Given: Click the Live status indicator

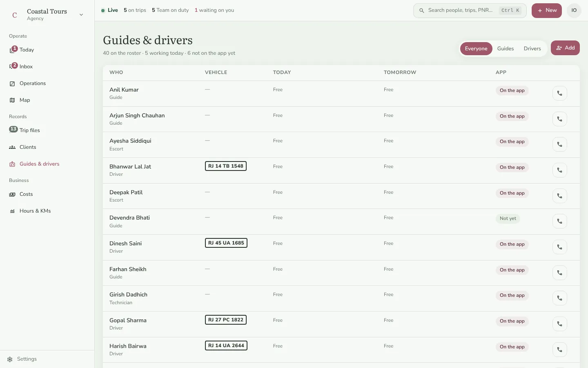Looking at the screenshot, I should point(110,10).
